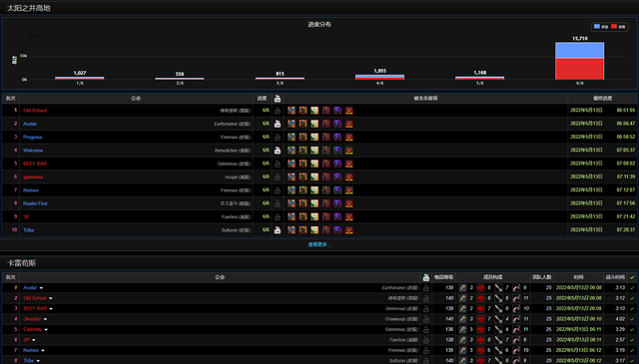Click the green checkmark column header

click(x=632, y=277)
